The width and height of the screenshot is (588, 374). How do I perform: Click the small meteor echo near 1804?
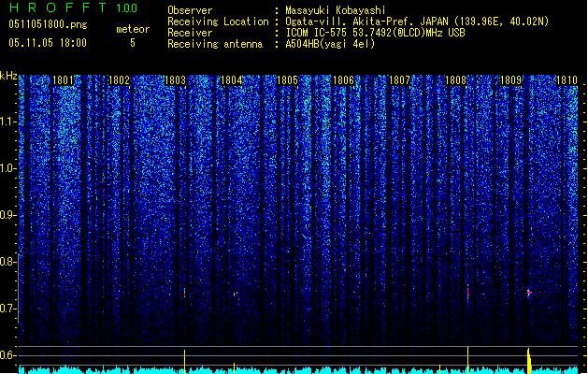(236, 295)
